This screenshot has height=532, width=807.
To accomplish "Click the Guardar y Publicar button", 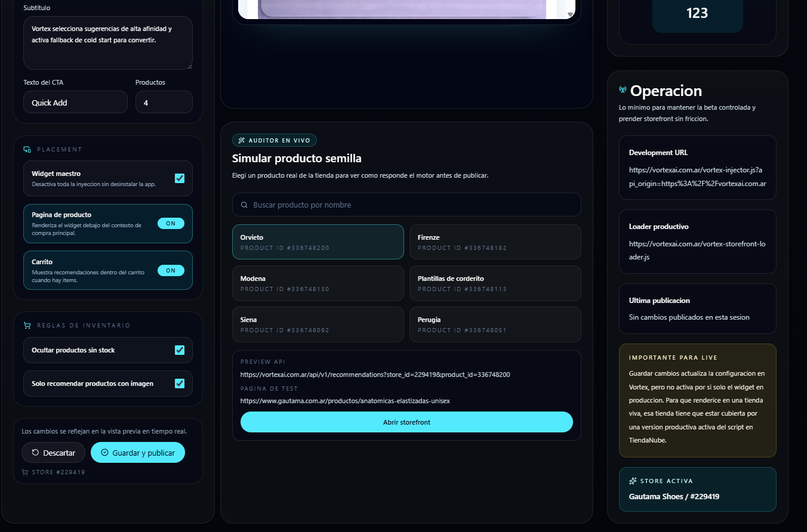I will click(138, 452).
